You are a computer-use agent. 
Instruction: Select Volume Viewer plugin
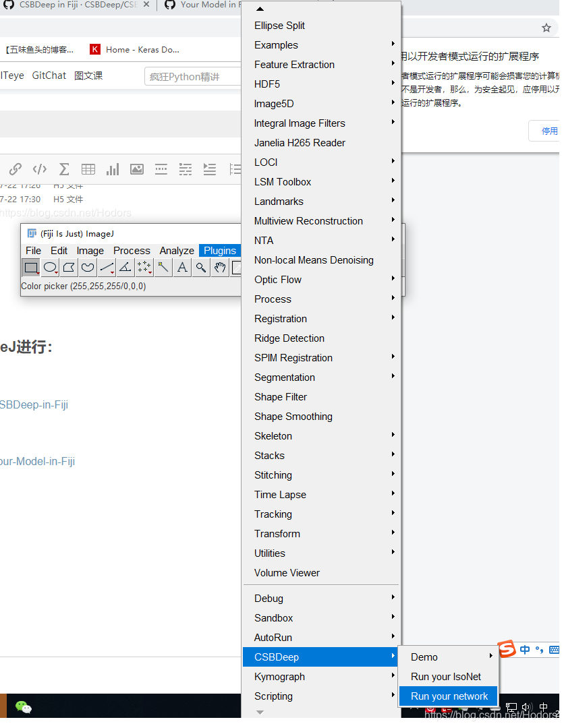point(320,572)
